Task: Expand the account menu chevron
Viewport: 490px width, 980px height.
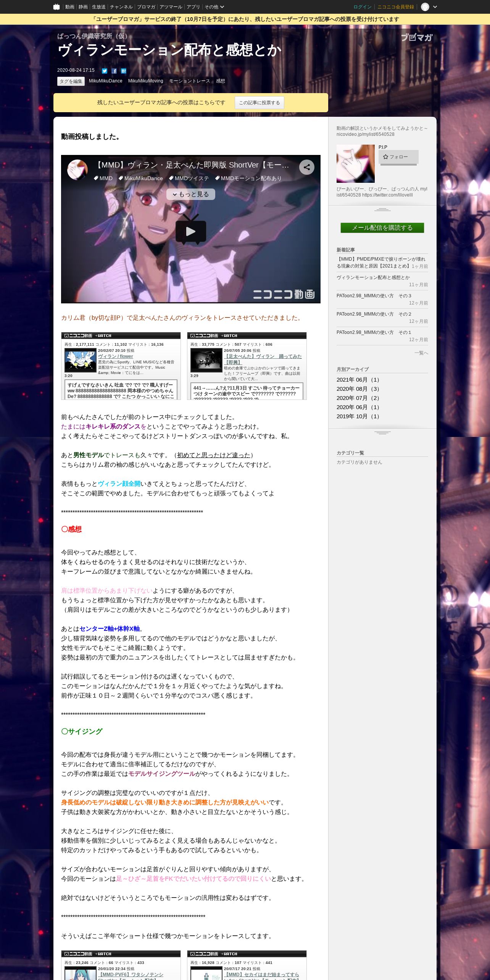Action: (x=435, y=7)
